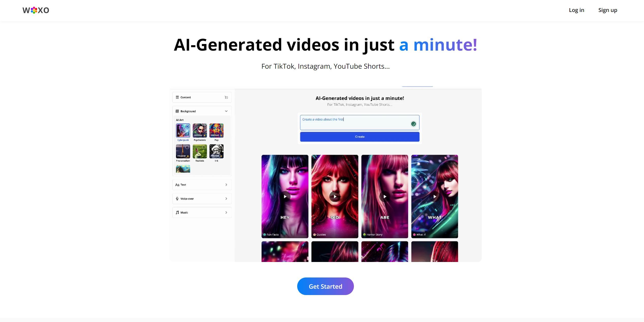Click the Voice-over panel icon

177,199
